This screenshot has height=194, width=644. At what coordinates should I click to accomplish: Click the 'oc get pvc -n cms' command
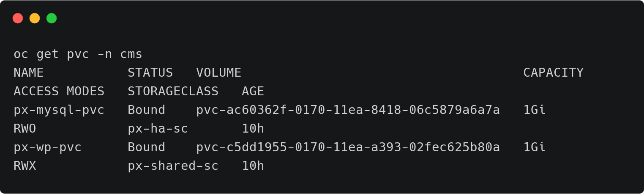point(78,54)
